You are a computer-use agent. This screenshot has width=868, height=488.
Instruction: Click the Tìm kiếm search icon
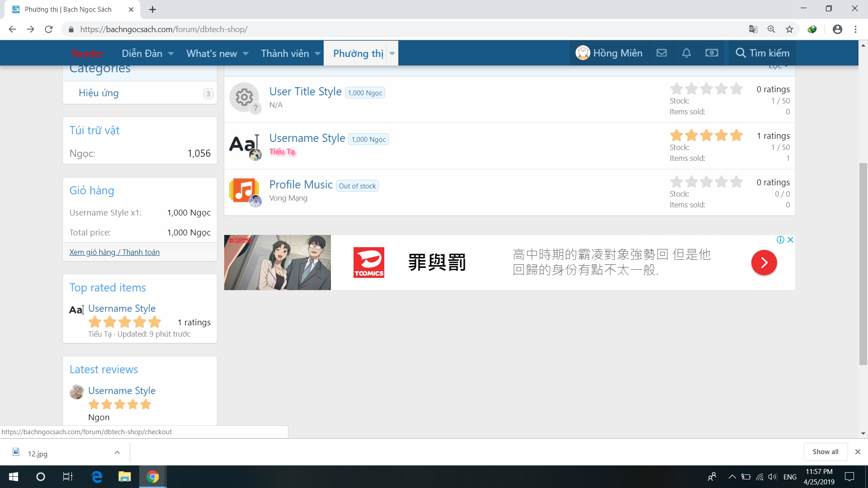point(740,53)
